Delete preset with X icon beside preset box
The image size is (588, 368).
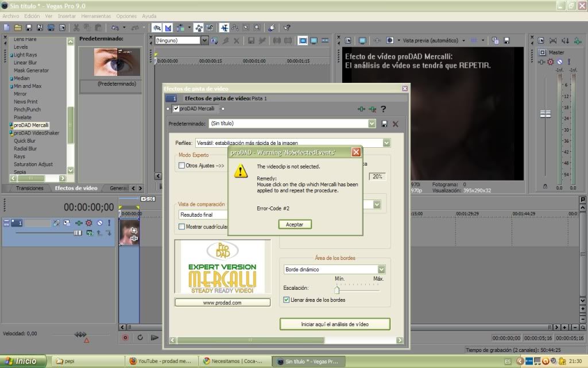395,124
